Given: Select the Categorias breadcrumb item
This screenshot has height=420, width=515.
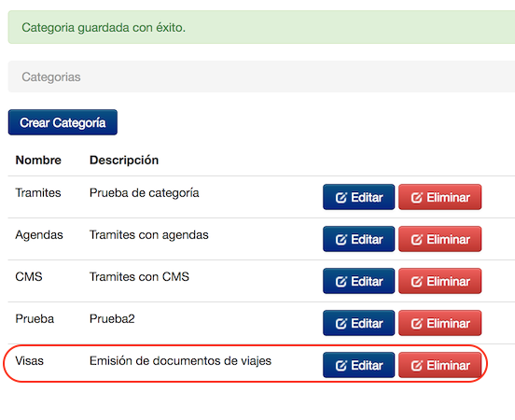Looking at the screenshot, I should (x=51, y=77).
